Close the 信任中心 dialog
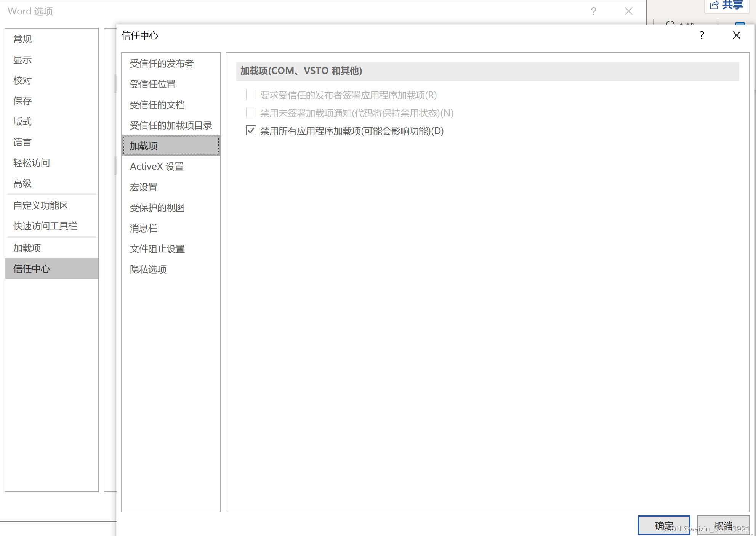 click(x=736, y=35)
